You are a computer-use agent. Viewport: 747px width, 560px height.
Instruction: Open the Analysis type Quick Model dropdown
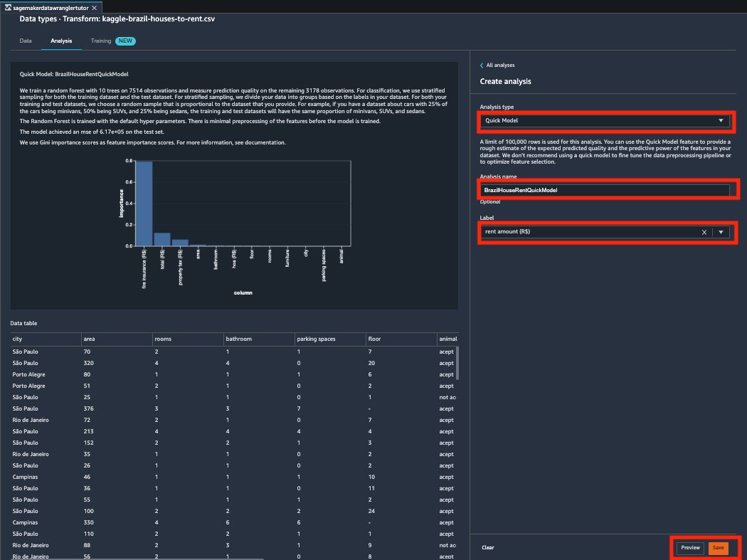tap(605, 120)
